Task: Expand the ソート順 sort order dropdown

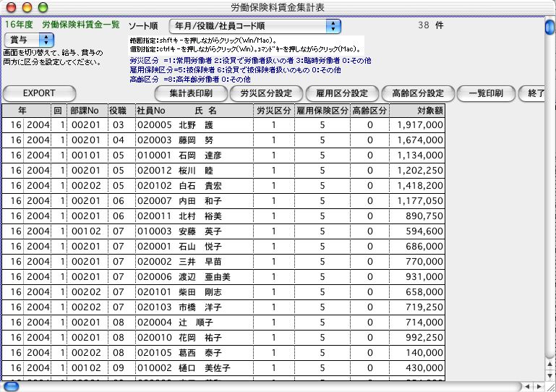Action: (x=255, y=26)
